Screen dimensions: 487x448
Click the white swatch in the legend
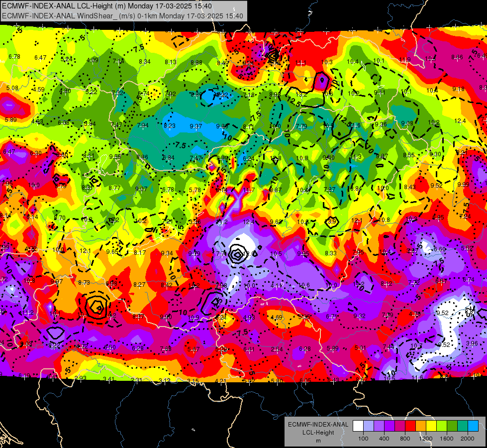[x=358, y=426]
